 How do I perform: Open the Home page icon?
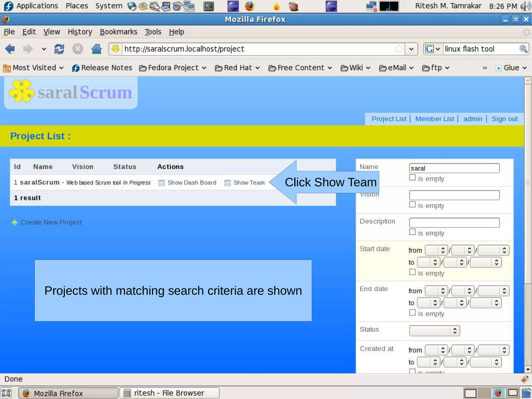(96, 49)
